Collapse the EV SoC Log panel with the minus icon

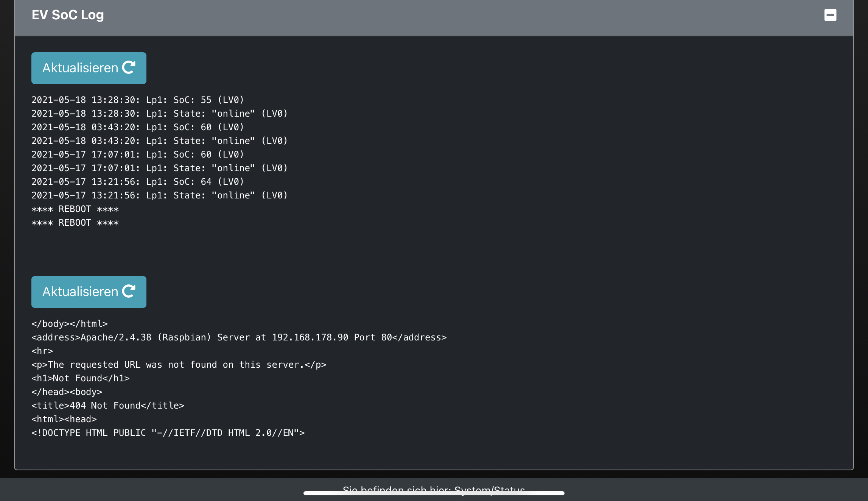click(x=830, y=15)
